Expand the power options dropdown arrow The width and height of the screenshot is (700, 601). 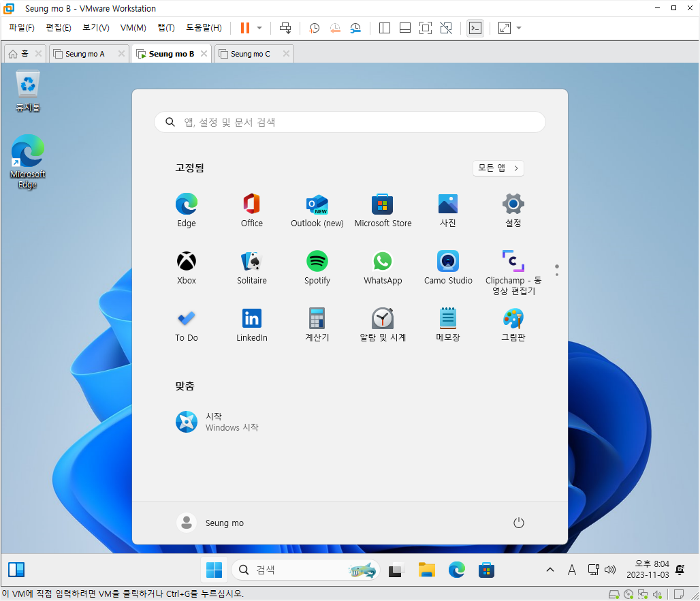point(259,28)
